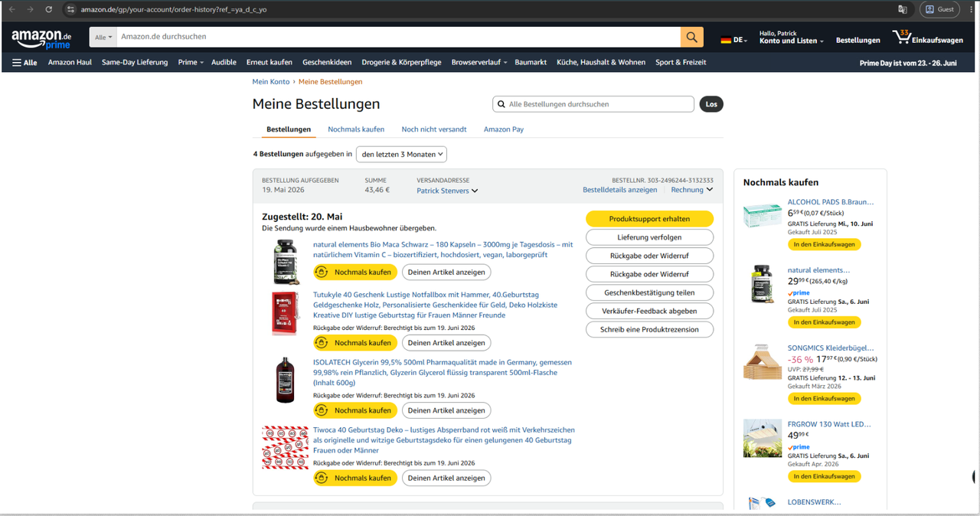
Task: Click Produktsupport erhalten button
Action: pyautogui.click(x=649, y=219)
